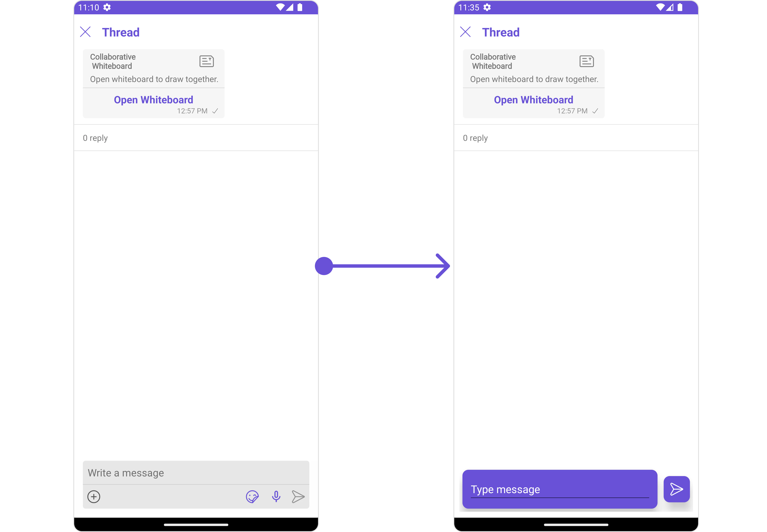Tap the Wi-Fi icon in right status bar
The width and height of the screenshot is (767, 532).
point(660,7)
